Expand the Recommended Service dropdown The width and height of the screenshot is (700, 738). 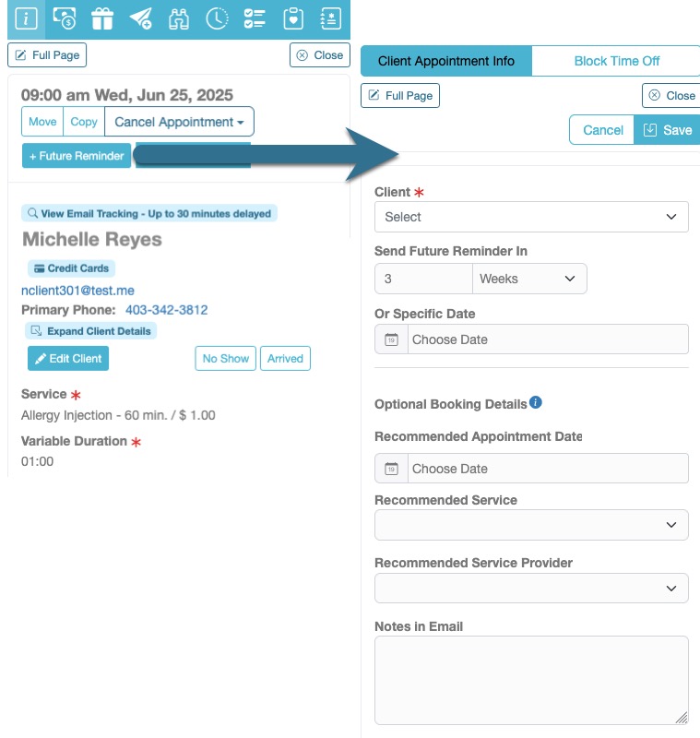(531, 524)
